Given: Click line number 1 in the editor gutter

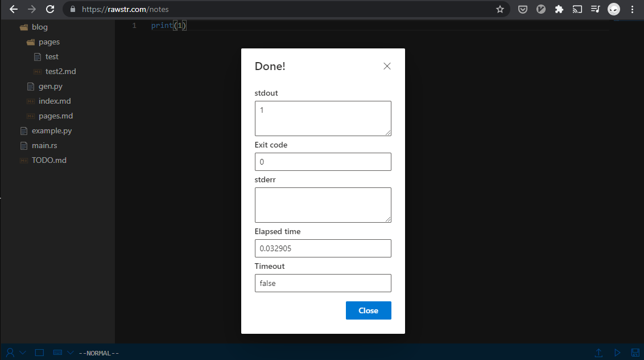Looking at the screenshot, I should [x=134, y=26].
